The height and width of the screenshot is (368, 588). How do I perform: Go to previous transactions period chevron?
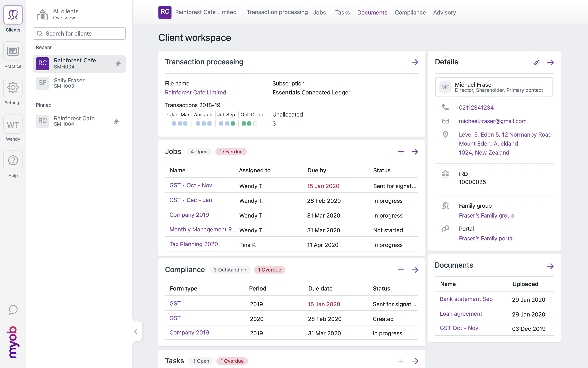coord(167,115)
